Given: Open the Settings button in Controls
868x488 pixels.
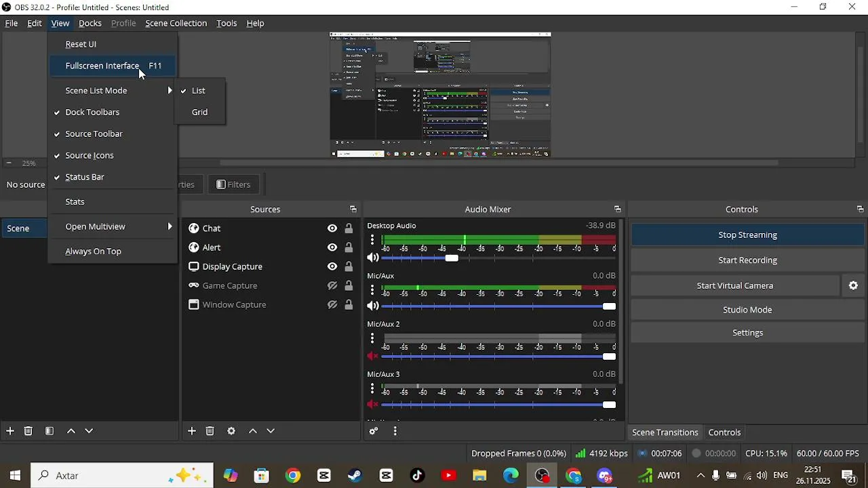Looking at the screenshot, I should 747,333.
